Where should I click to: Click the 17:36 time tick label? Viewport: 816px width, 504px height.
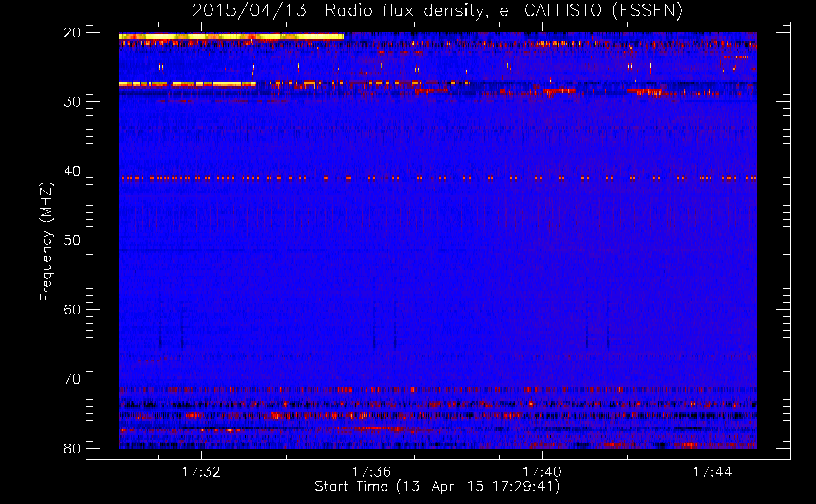372,472
